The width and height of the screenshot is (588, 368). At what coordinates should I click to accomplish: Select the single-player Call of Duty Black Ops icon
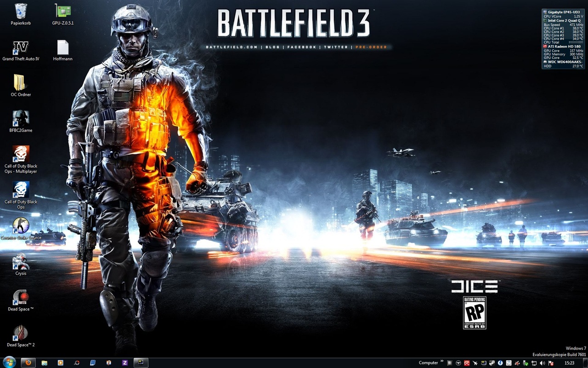[21, 195]
